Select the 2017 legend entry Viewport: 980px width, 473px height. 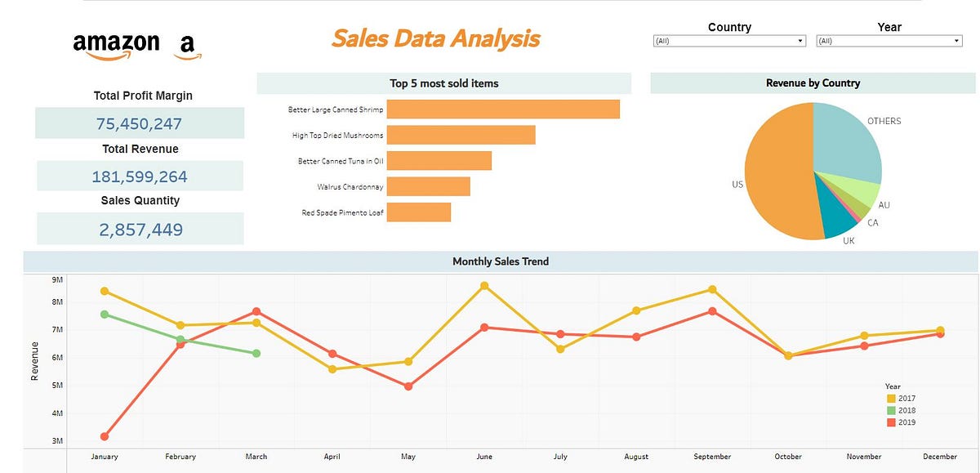click(x=906, y=398)
